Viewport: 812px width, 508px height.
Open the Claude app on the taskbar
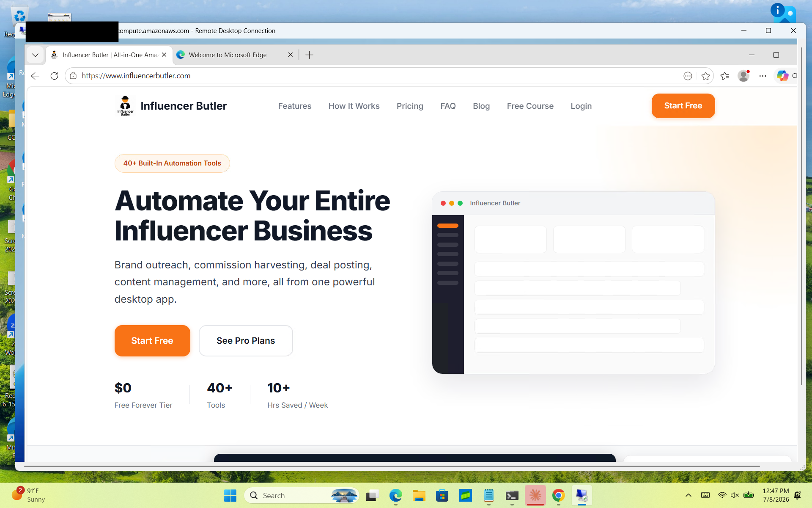535,495
